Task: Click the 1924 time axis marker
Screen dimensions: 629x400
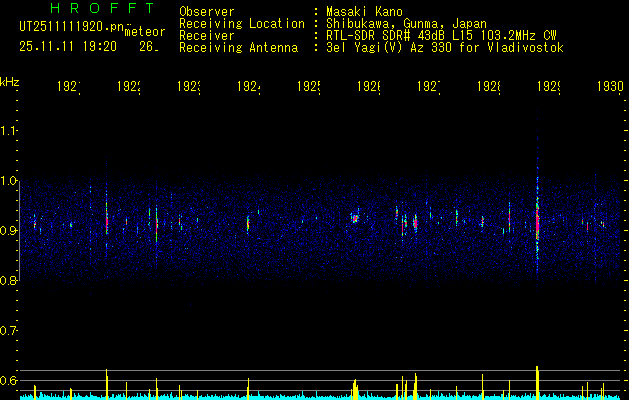Action: pyautogui.click(x=249, y=86)
